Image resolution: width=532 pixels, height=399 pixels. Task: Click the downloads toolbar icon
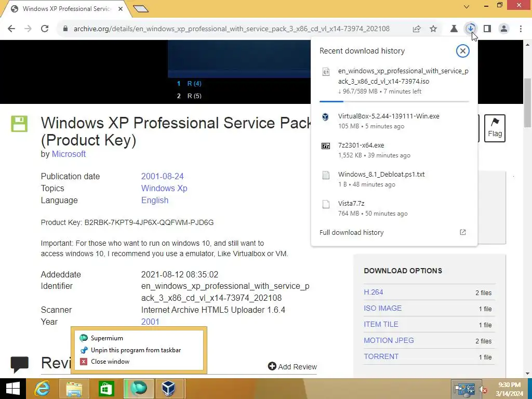pyautogui.click(x=471, y=29)
